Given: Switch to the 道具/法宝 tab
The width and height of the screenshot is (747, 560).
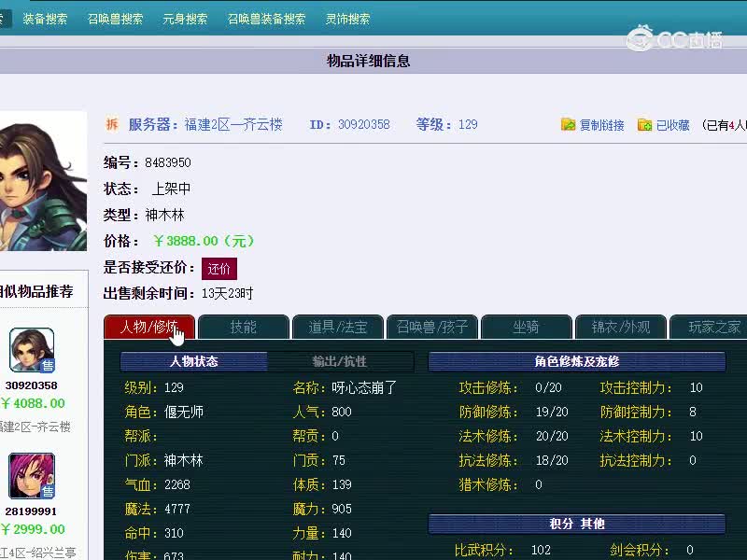Looking at the screenshot, I should click(338, 327).
